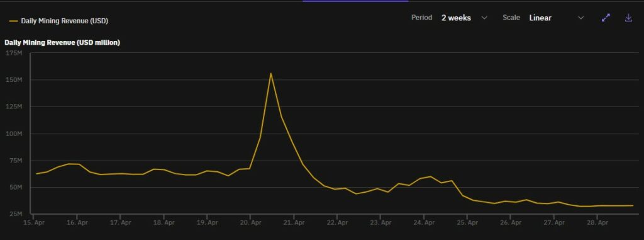Screen dimensions: 644x240
Task: Click the 19. Apr x-axis label
Action: [x=207, y=223]
